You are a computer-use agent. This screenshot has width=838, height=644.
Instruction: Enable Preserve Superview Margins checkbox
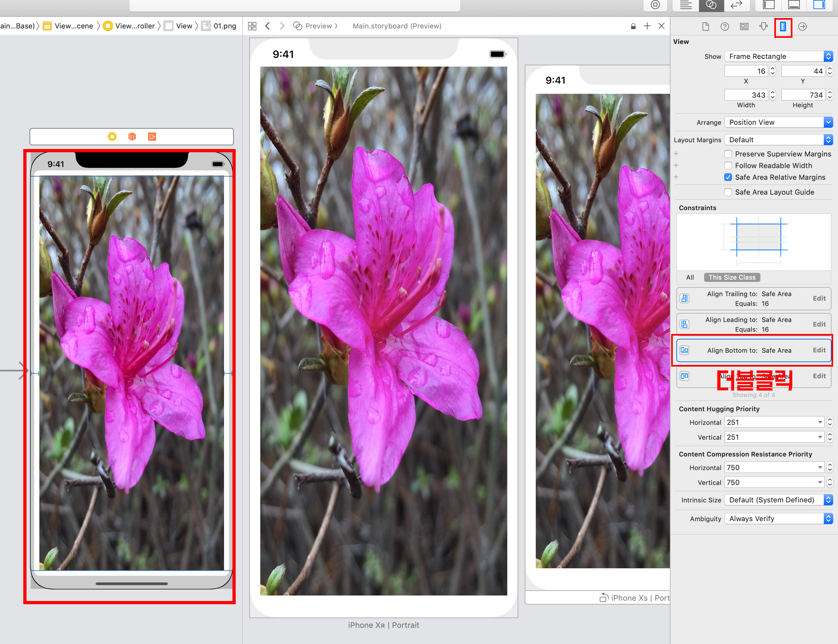[x=728, y=154]
